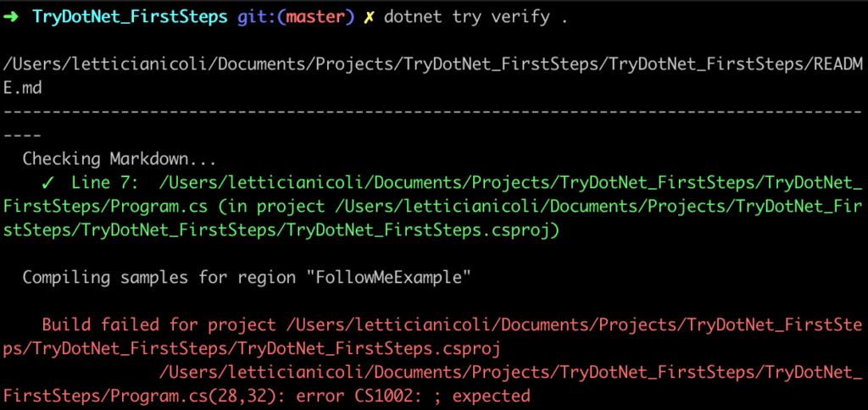Select the TryDotNet_FirstSteps directory name in prompt
The height and width of the screenshot is (410, 868).
pos(130,18)
